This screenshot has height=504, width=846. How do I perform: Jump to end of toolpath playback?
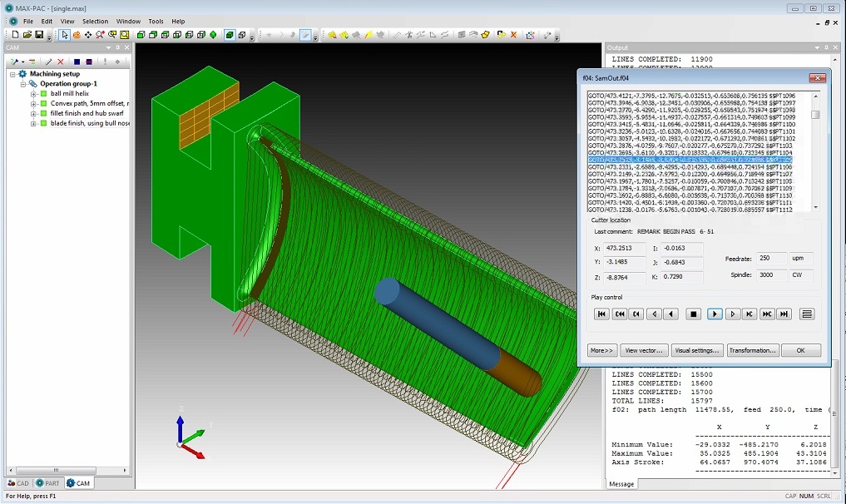784,314
